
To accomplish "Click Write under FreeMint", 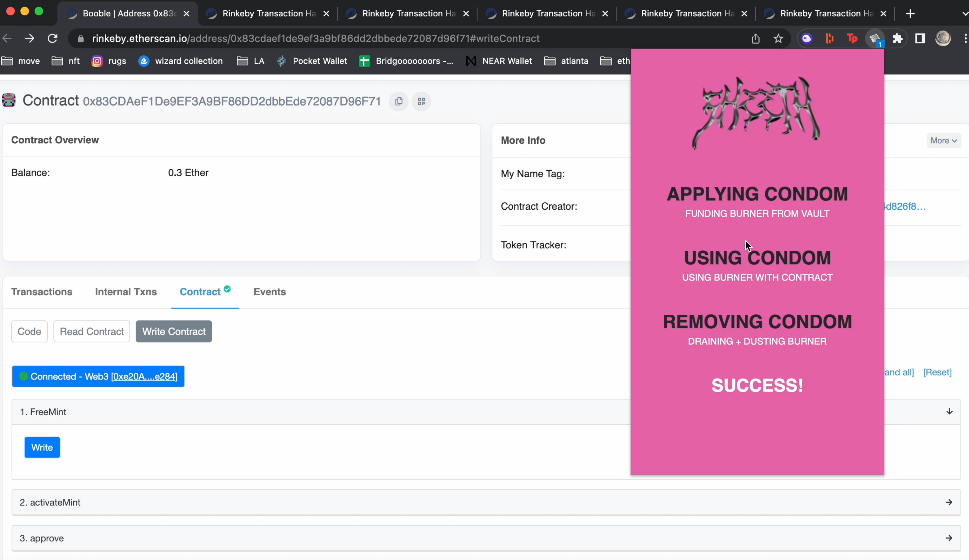I will click(x=42, y=447).
